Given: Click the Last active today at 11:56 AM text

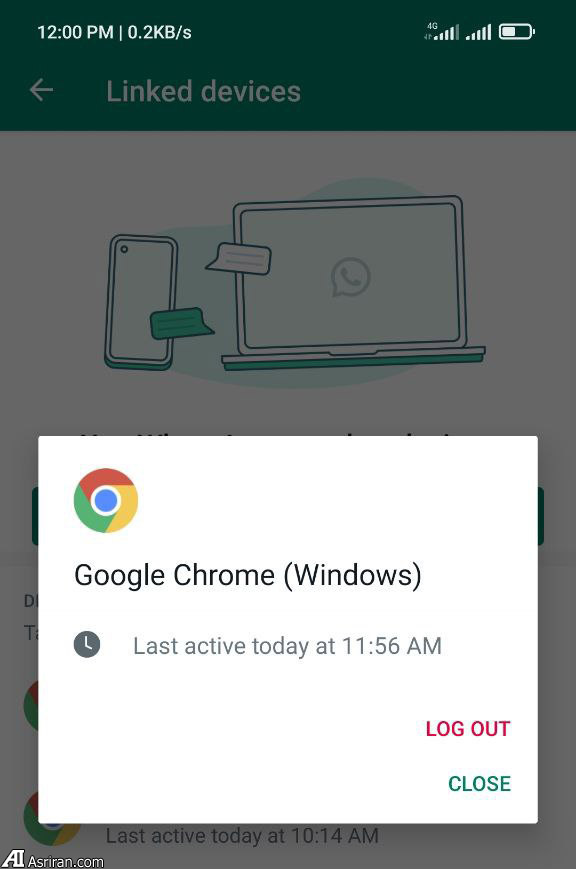Looking at the screenshot, I should [x=287, y=646].
